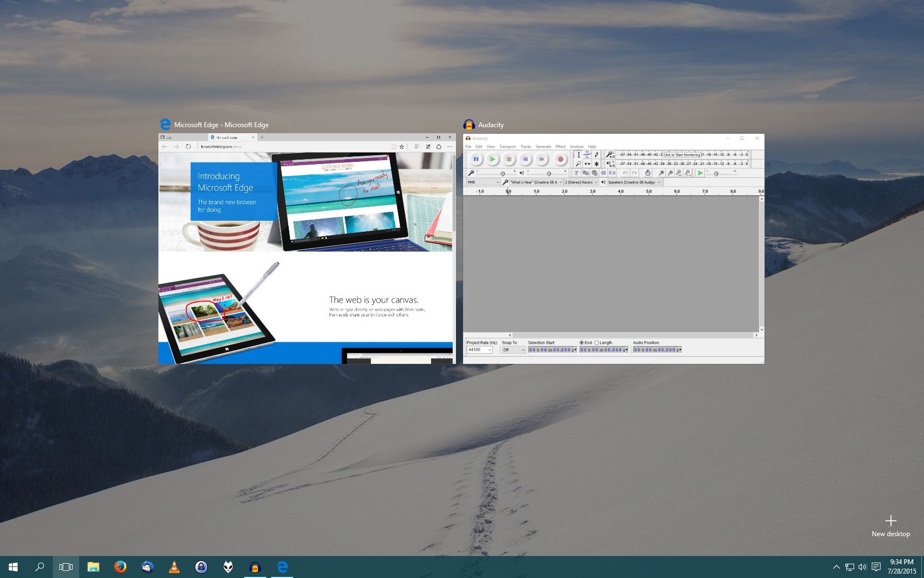Viewport: 924px width, 578px height.
Task: Select the Multi-Tool asterisk in Audacity
Action: 596,163
